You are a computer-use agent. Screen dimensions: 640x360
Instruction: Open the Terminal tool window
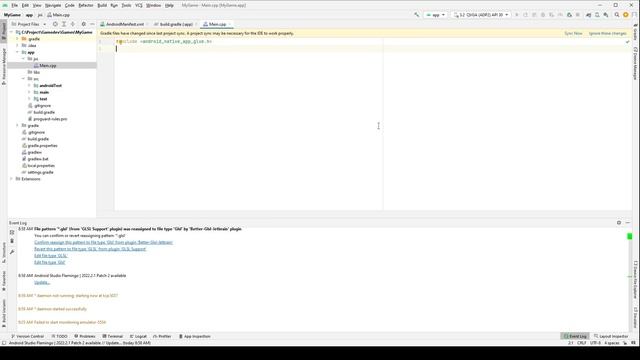[x=113, y=336]
